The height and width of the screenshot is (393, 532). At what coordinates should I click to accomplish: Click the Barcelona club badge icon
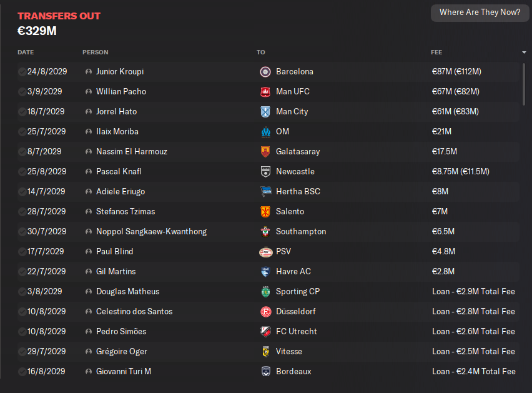point(265,72)
